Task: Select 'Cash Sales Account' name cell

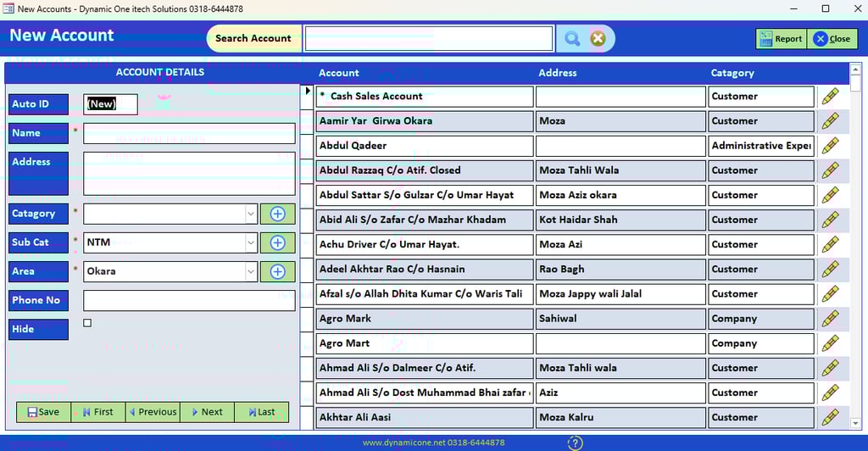Action: pyautogui.click(x=425, y=97)
